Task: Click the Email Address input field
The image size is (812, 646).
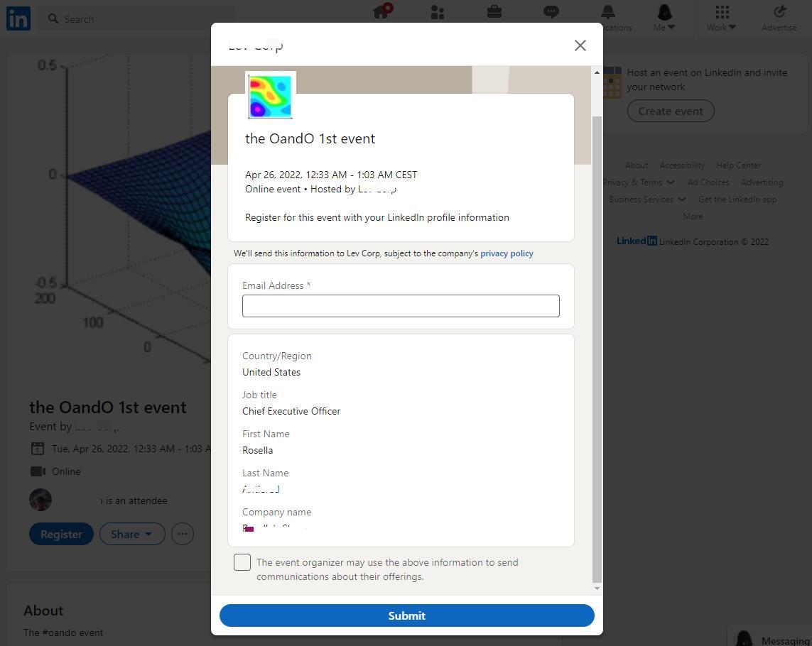Action: (401, 306)
